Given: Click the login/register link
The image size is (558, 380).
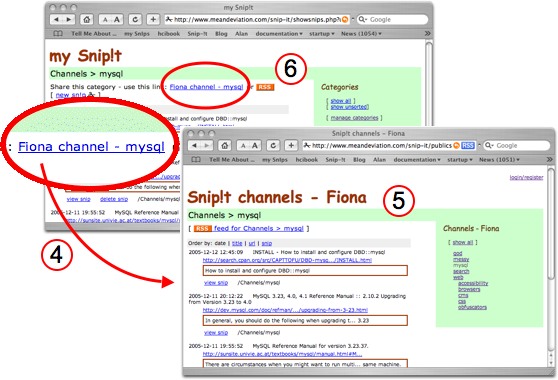Looking at the screenshot, I should pyautogui.click(x=526, y=177).
